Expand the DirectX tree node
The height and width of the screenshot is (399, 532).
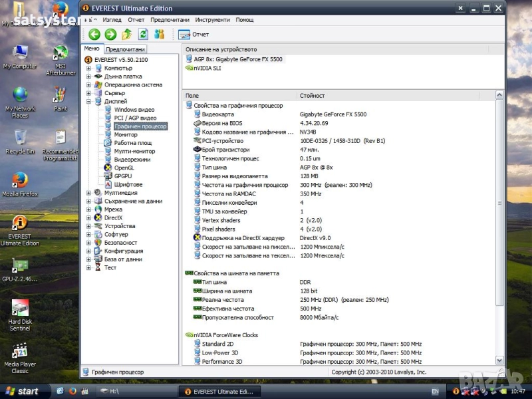88,218
